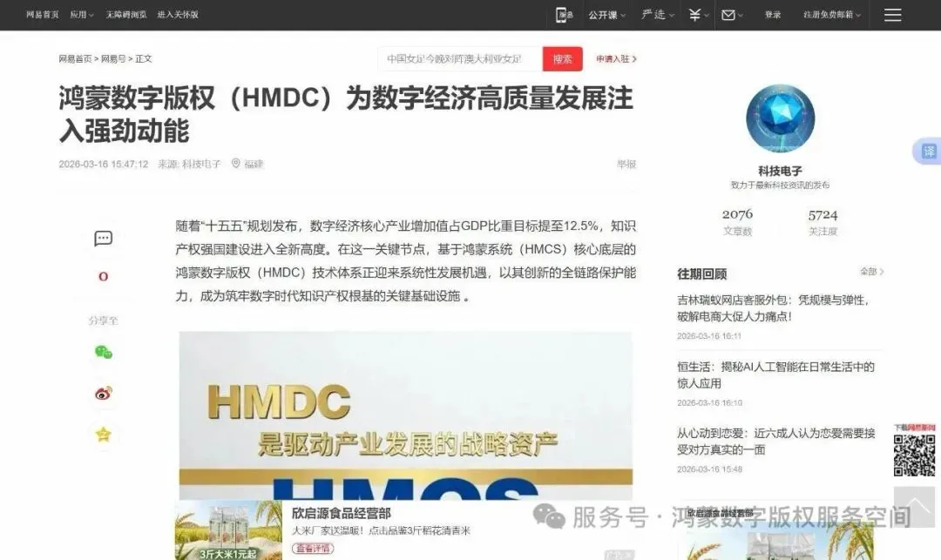The height and width of the screenshot is (560, 941).
Task: Click the 2026-03-16 15:47:12 publish date
Action: click(103, 164)
